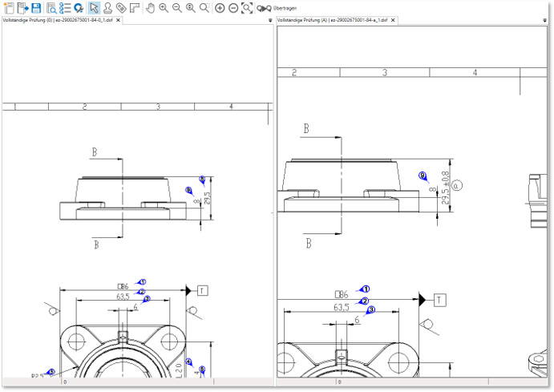
Task: Click the zoom in magnifier icon
Action: (164, 8)
